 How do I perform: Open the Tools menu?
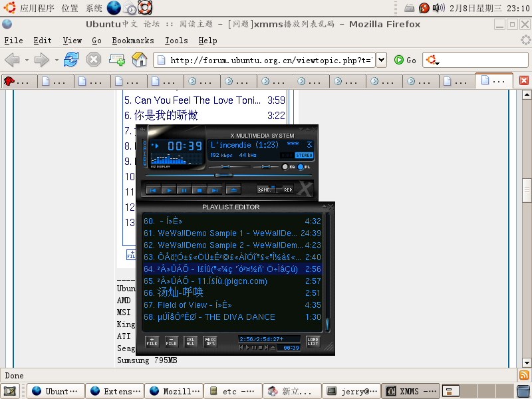coord(176,41)
